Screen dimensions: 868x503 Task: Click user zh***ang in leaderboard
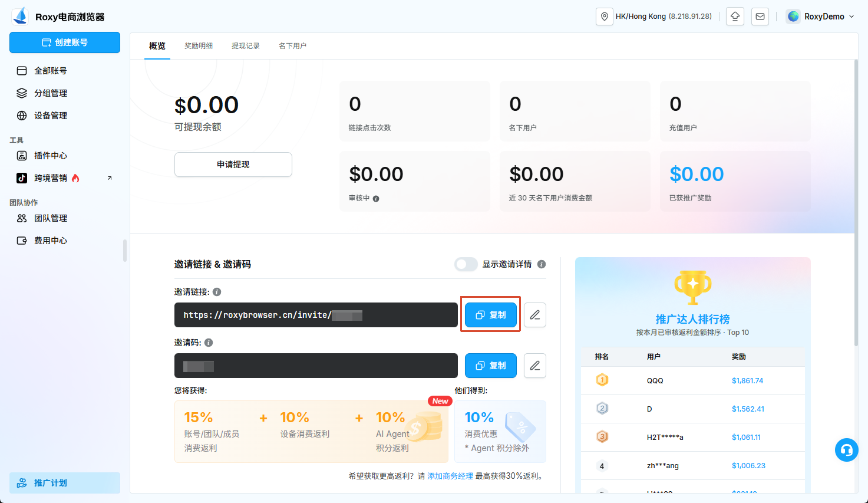(x=663, y=466)
